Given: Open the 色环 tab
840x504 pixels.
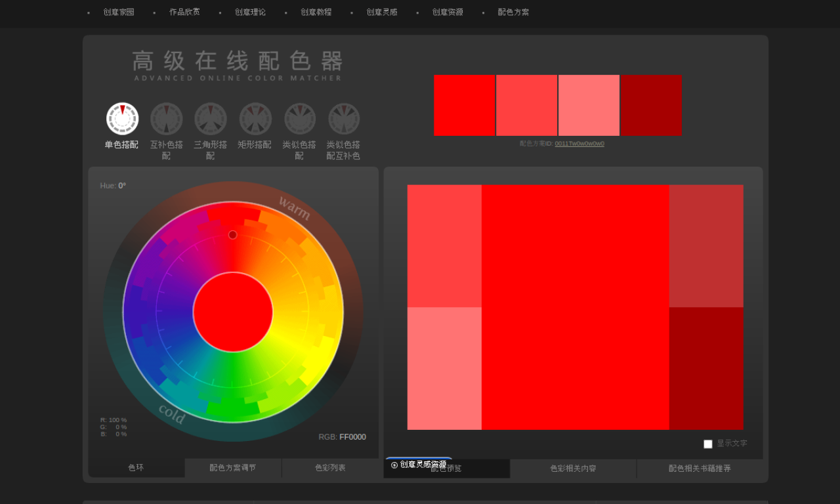Looking at the screenshot, I should point(136,468).
